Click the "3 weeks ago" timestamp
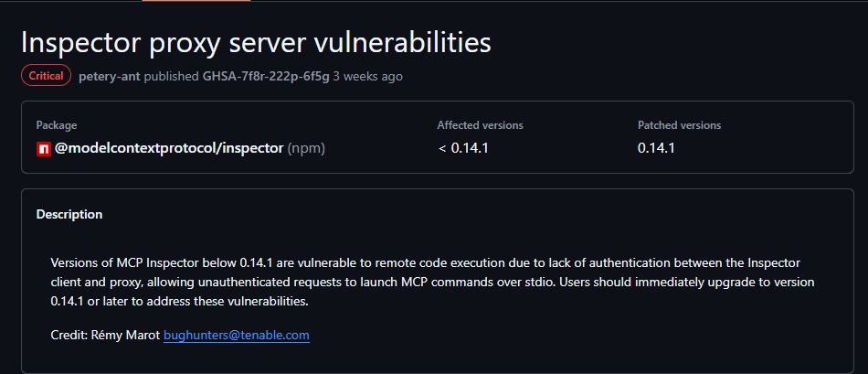 point(367,76)
